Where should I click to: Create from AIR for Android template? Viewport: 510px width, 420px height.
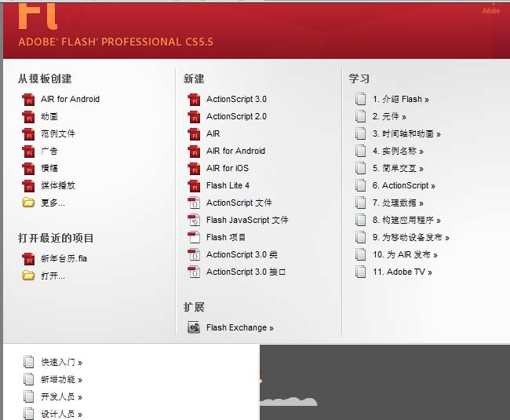pos(71,99)
